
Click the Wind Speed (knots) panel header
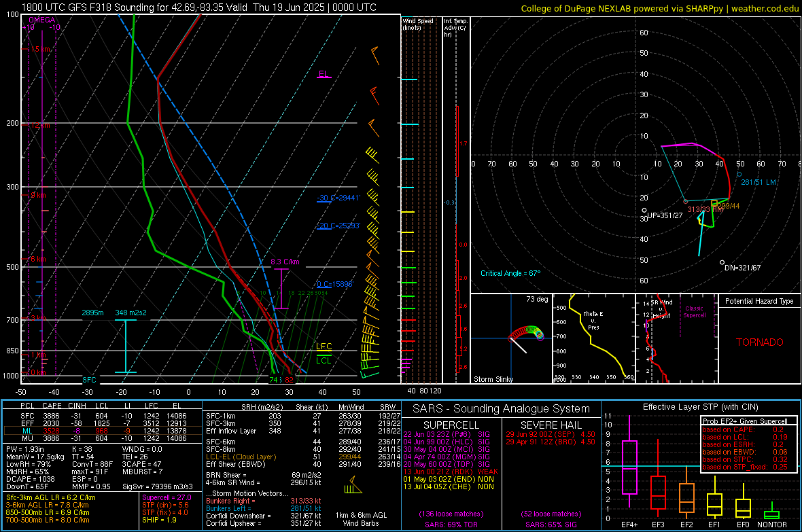coord(418,24)
